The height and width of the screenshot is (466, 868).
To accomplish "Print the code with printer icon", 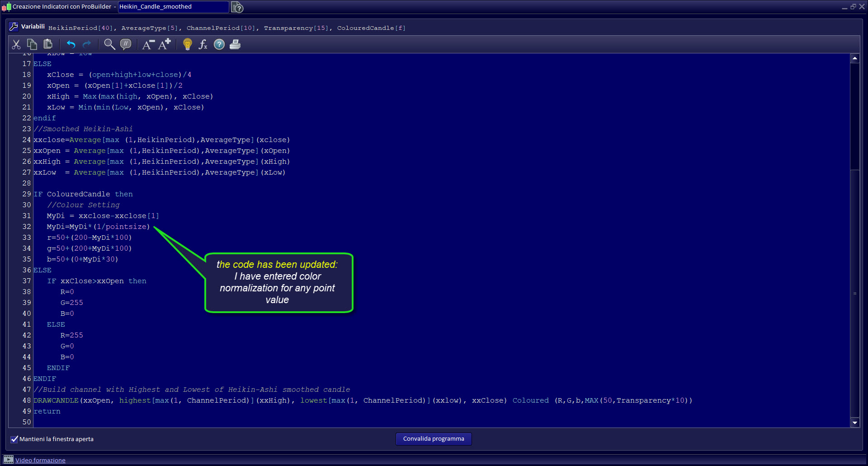I will pos(235,44).
